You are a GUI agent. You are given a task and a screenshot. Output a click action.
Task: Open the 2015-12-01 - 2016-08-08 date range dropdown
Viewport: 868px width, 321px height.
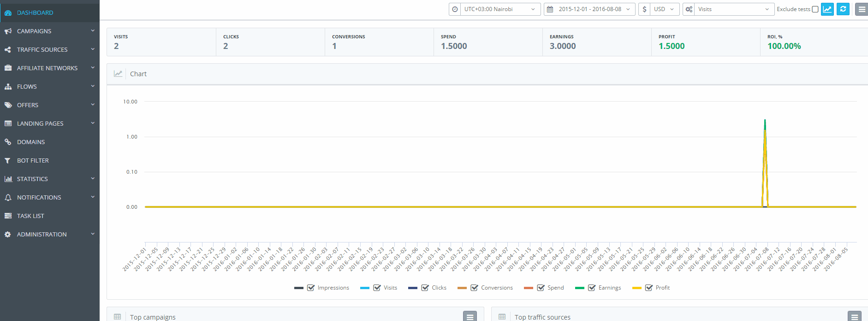point(595,9)
